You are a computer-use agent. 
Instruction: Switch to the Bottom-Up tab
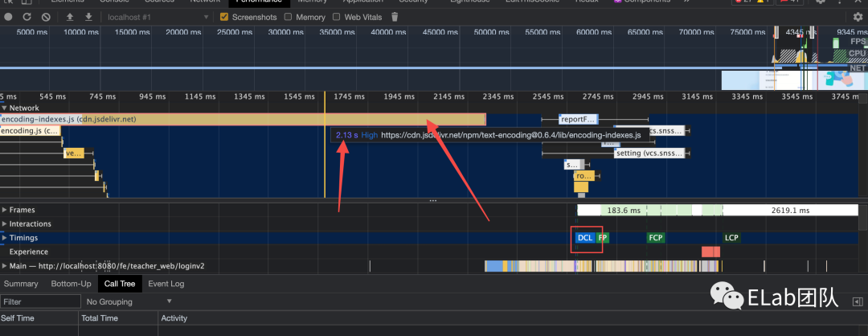tap(71, 284)
